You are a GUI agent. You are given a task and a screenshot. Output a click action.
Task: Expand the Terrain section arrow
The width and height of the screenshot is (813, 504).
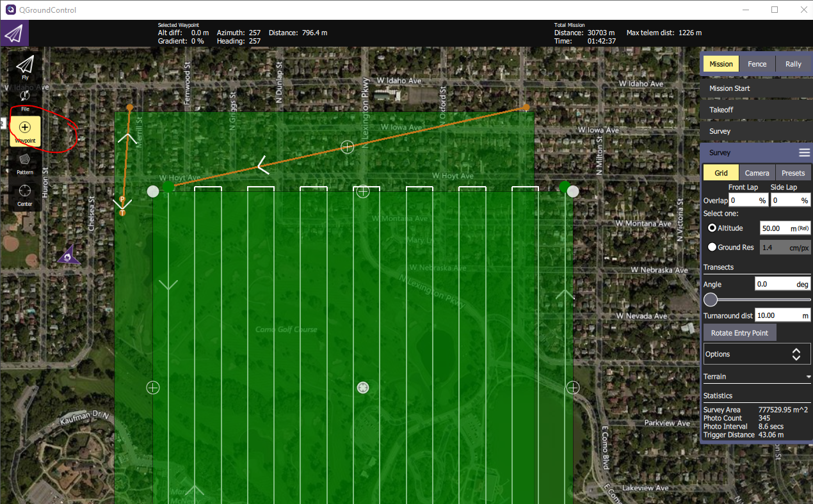pos(808,377)
